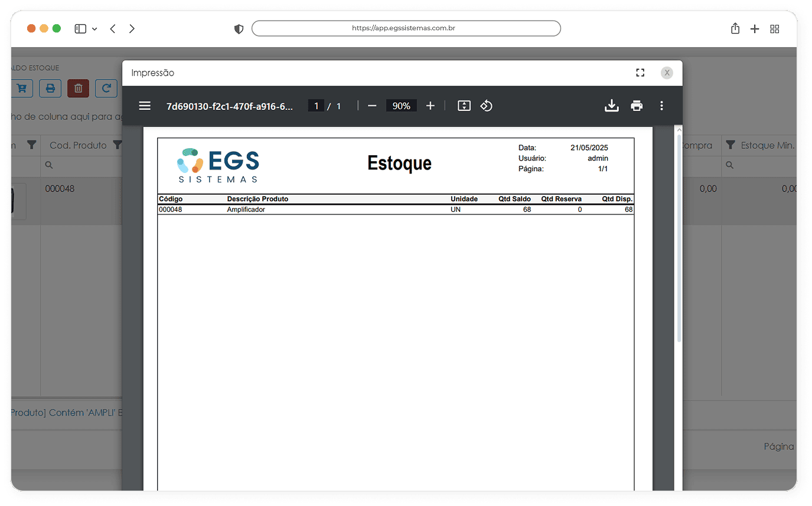Click search field under Estoque Min. column
Image resolution: width=812 pixels, height=506 pixels.
759,165
